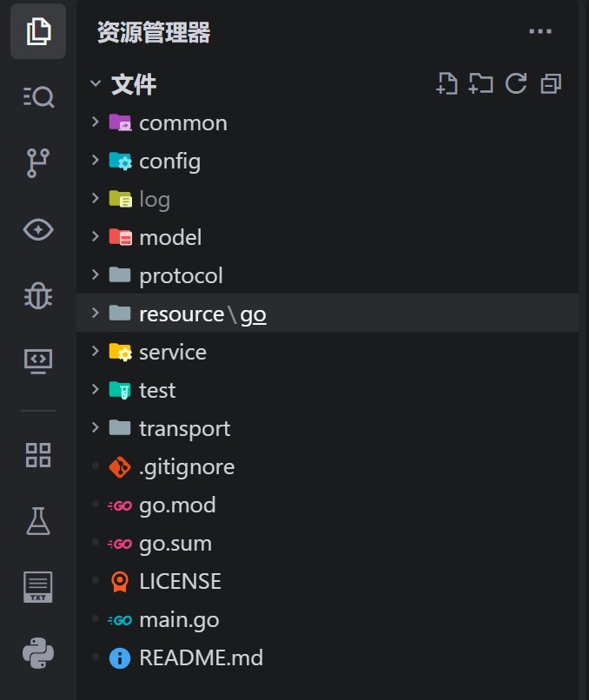The image size is (589, 700).
Task: Open the Debug bug icon
Action: (x=38, y=295)
